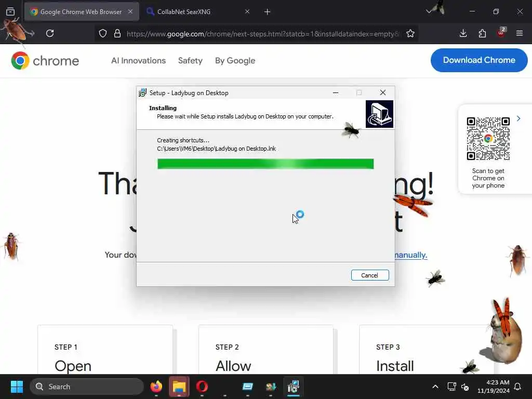Image resolution: width=532 pixels, height=399 pixels.
Task: Click the network display tray icon
Action: 451,387
